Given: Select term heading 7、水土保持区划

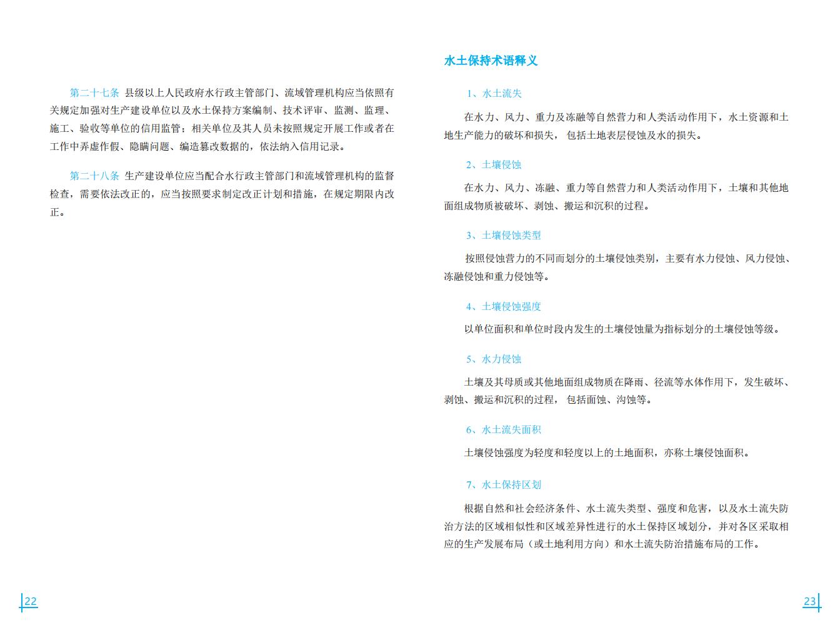Looking at the screenshot, I should point(503,485).
